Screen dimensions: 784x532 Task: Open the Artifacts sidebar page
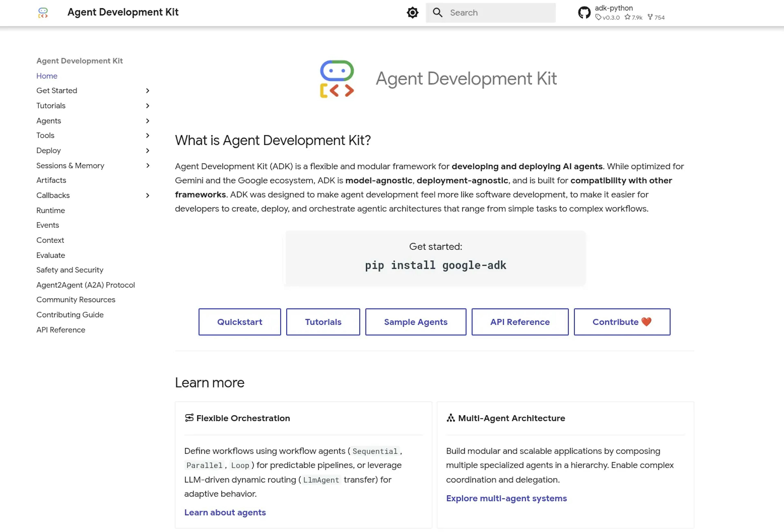[x=51, y=180]
